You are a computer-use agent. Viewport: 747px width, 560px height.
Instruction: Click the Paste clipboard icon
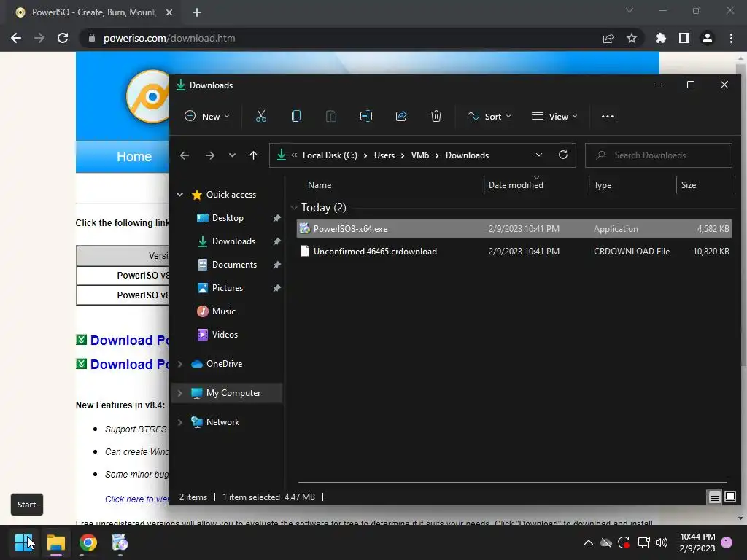[x=330, y=116]
